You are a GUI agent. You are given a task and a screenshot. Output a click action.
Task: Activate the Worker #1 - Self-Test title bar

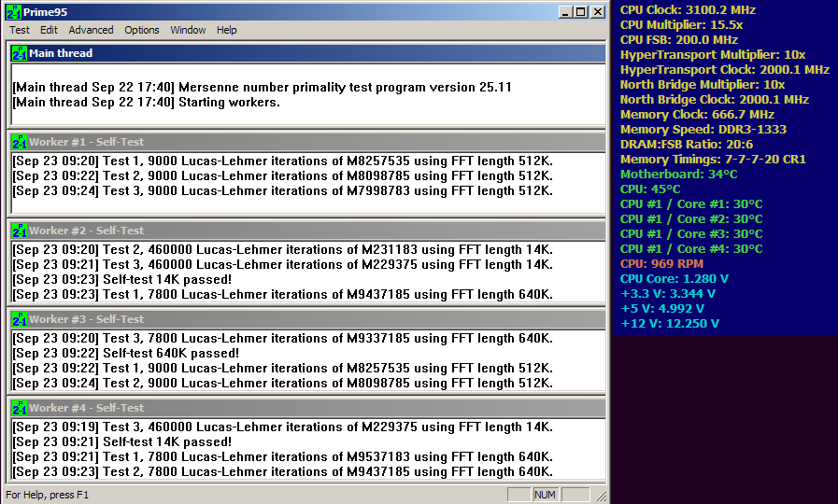tap(308, 142)
